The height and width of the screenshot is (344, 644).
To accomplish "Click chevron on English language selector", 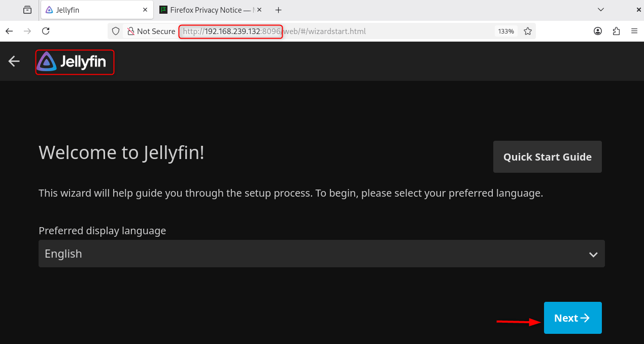I will (593, 254).
